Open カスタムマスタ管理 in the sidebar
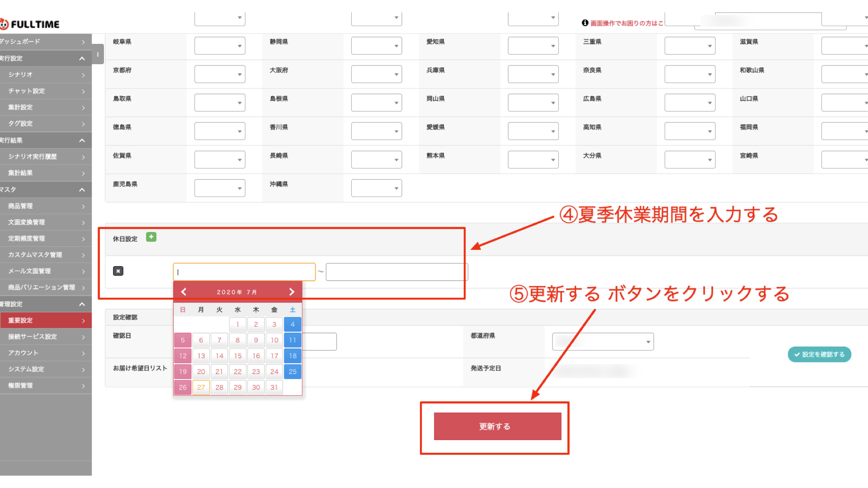 [46, 254]
